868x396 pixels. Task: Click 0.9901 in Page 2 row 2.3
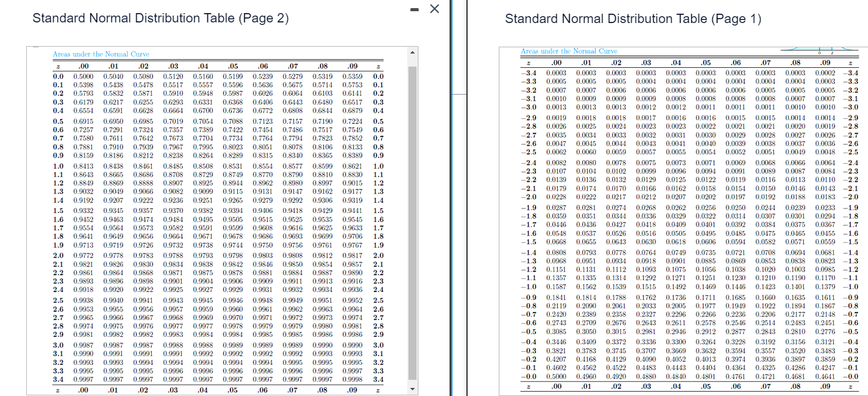click(x=172, y=281)
